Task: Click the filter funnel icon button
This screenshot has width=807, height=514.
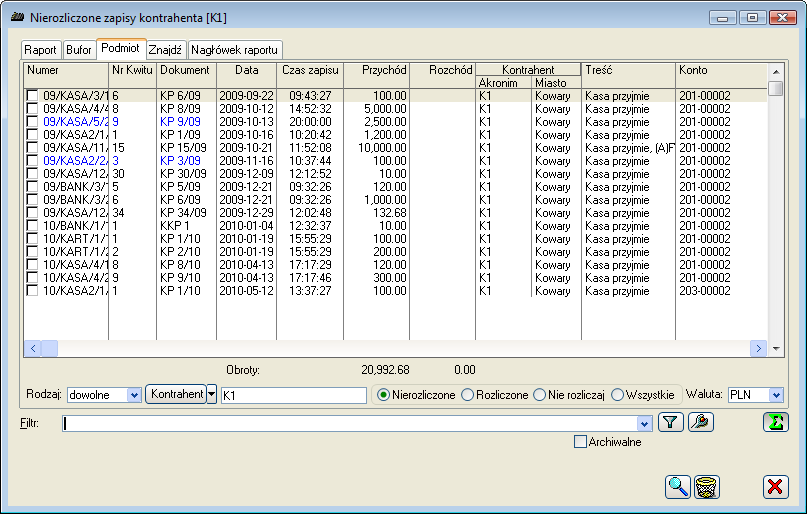Action: pos(670,422)
